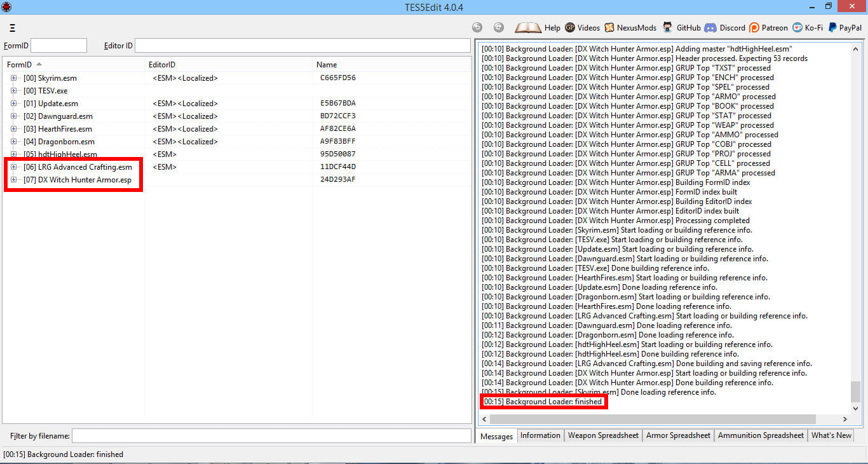Select the [03] HearthFires.esm row label
The image size is (868, 464).
tap(58, 129)
